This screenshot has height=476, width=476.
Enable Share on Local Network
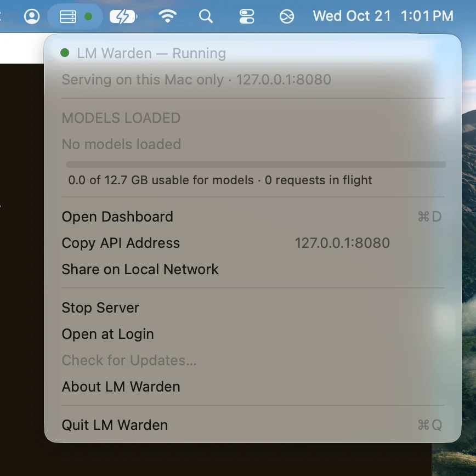coord(253,269)
